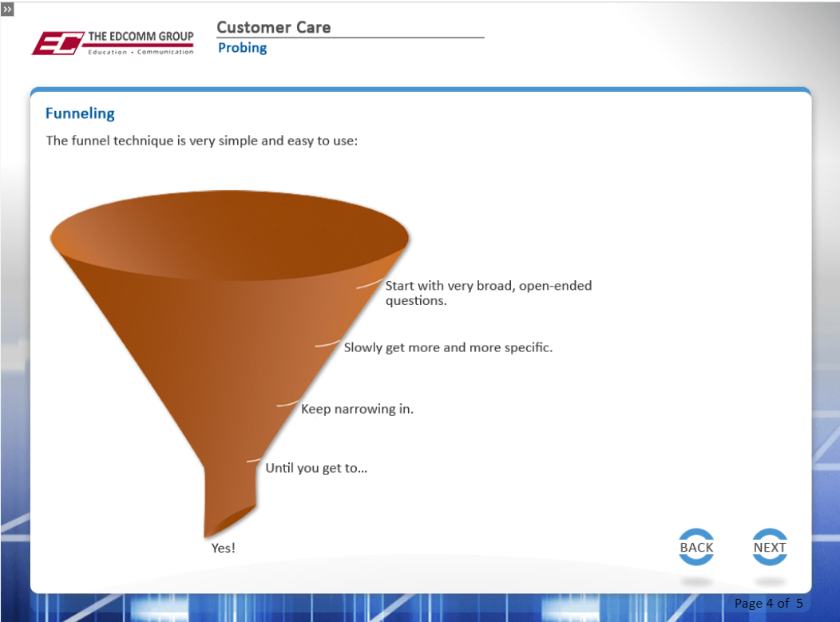Click the 'Until you get to...' label
The image size is (840, 622).
[x=316, y=468]
